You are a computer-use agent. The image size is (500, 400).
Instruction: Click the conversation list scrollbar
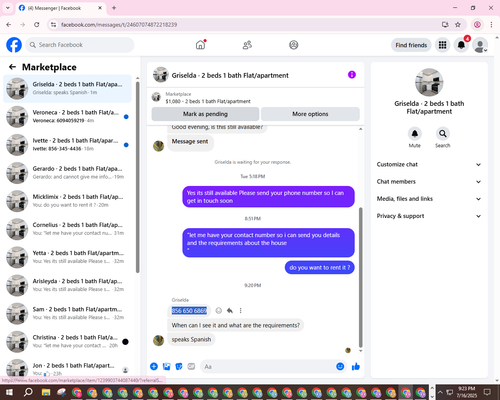(x=137, y=177)
